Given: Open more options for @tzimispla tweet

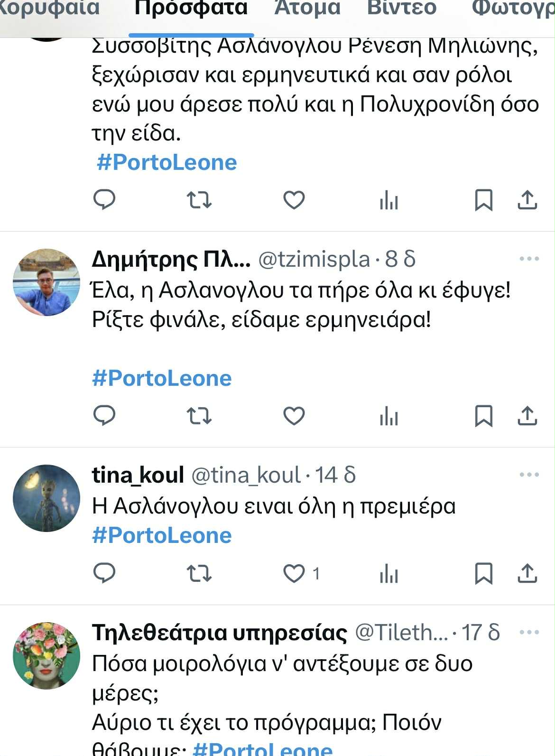Looking at the screenshot, I should click(529, 259).
